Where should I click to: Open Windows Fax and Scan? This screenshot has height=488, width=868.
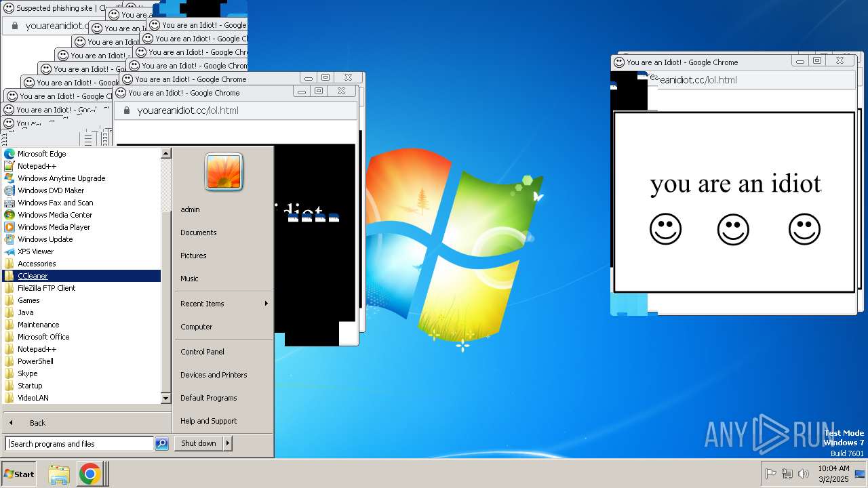[81, 203]
